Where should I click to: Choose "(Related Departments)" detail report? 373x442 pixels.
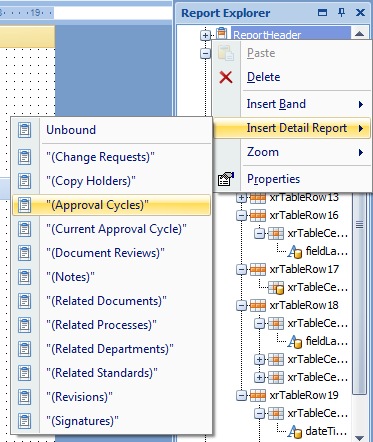point(111,349)
